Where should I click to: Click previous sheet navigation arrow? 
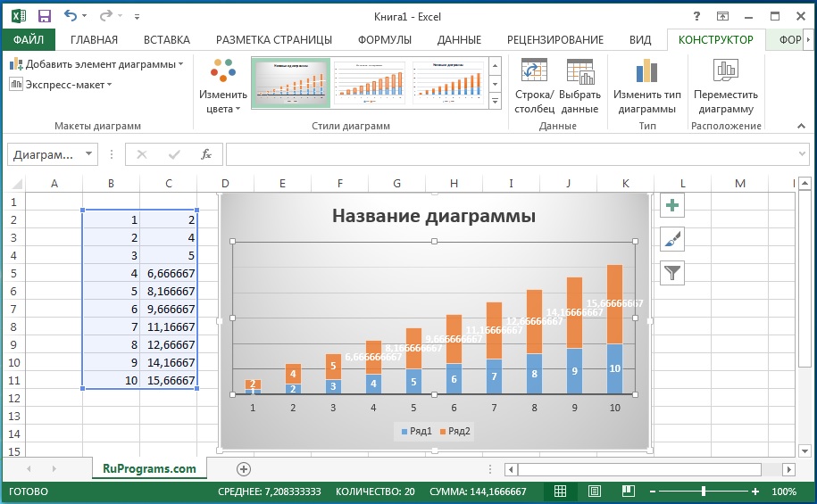29,468
